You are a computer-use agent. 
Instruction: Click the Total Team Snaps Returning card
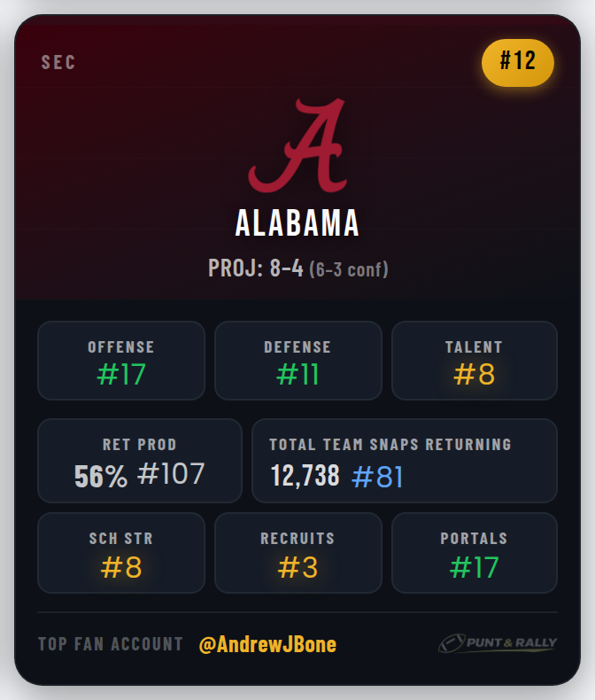coord(405,461)
